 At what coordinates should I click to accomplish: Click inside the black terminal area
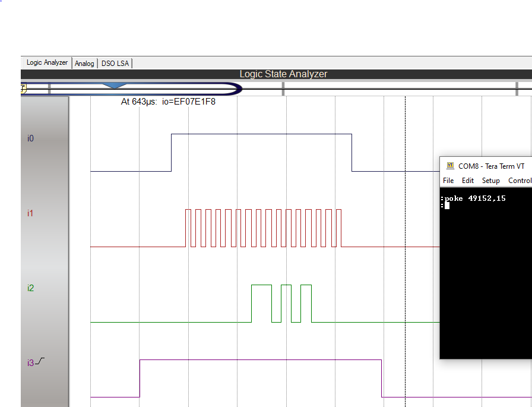pos(487,279)
